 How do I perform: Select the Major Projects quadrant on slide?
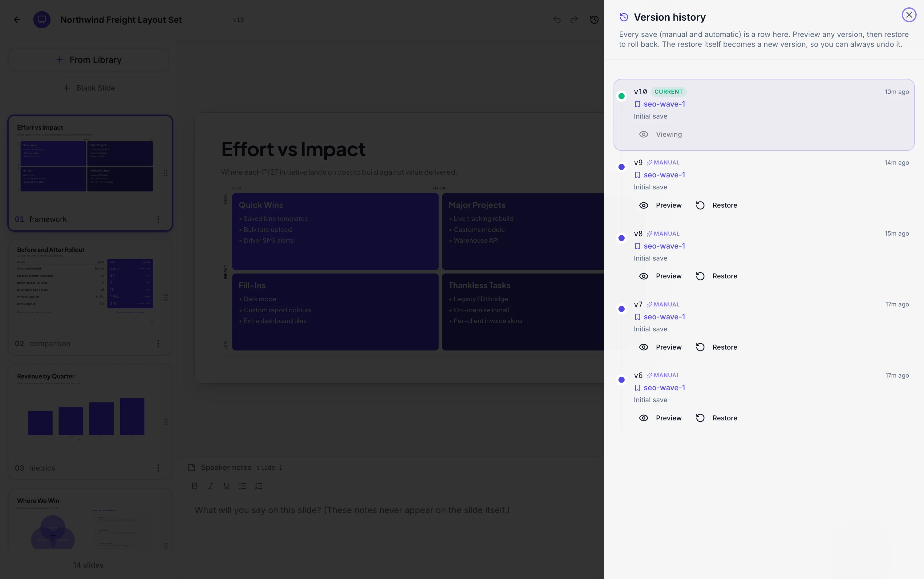523,231
